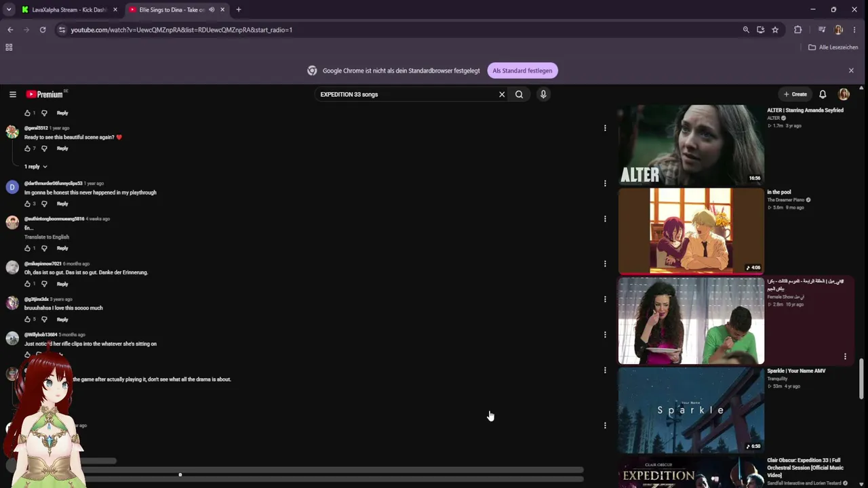Open YouTube account avatar menu
The image size is (868, 488).
coord(844,94)
